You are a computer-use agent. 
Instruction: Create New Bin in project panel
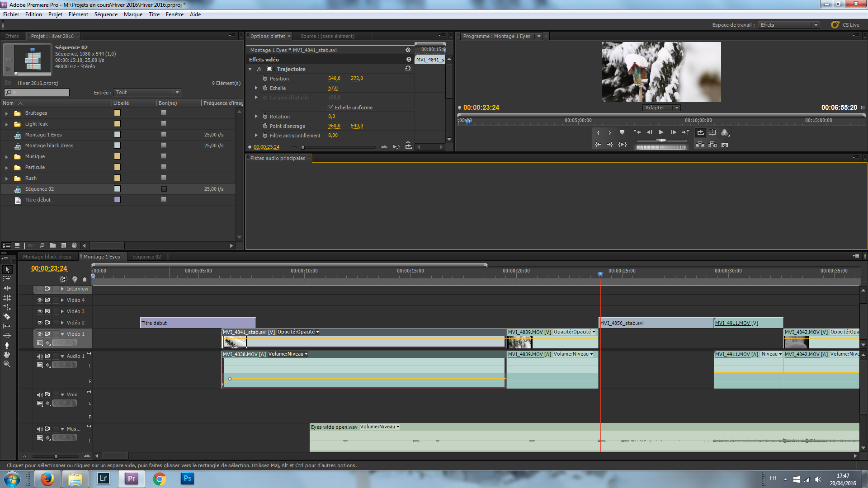tap(53, 245)
